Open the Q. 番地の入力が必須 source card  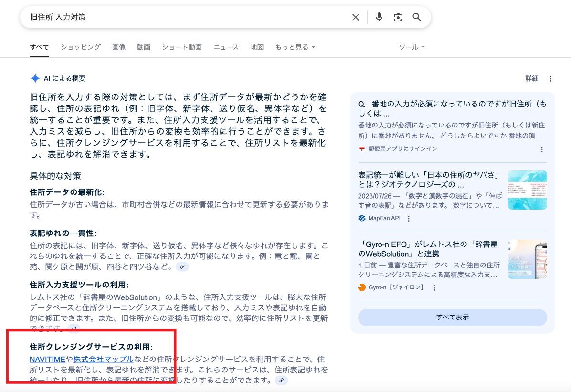(452, 108)
